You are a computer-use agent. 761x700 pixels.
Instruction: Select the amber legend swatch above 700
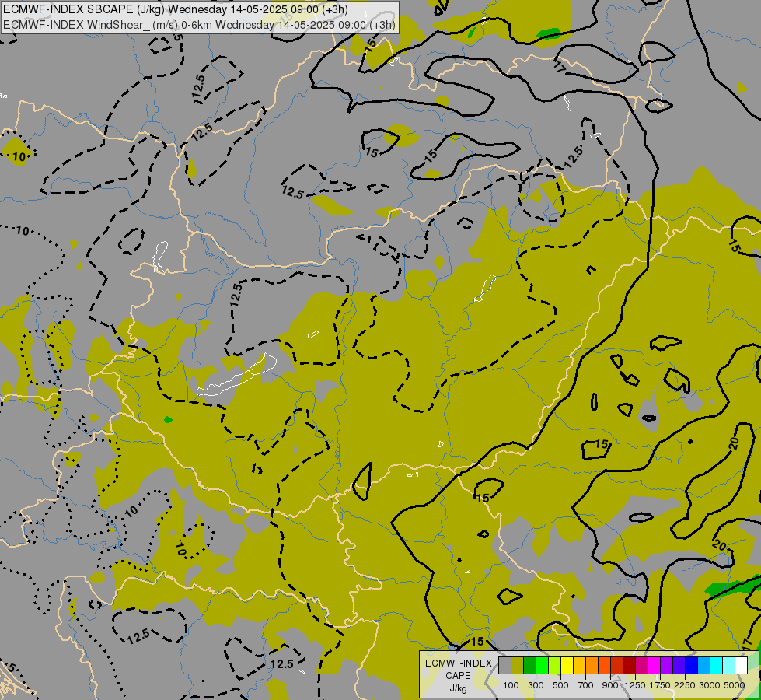click(x=579, y=666)
